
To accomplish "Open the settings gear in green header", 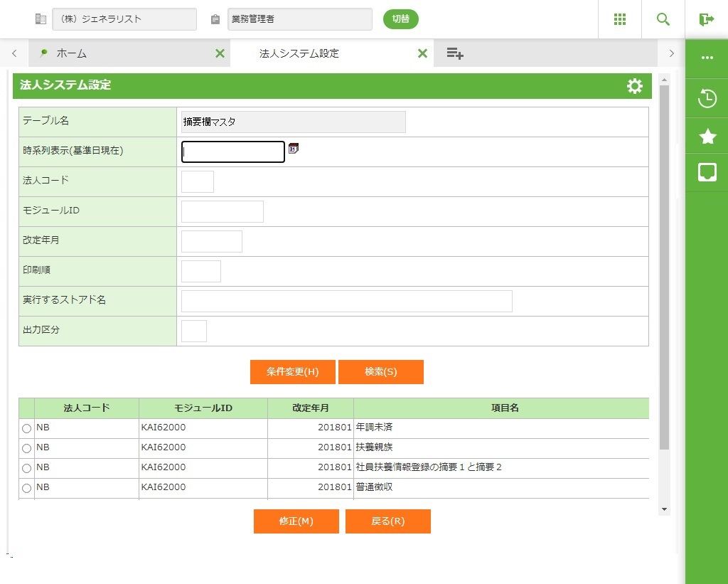I will click(634, 86).
